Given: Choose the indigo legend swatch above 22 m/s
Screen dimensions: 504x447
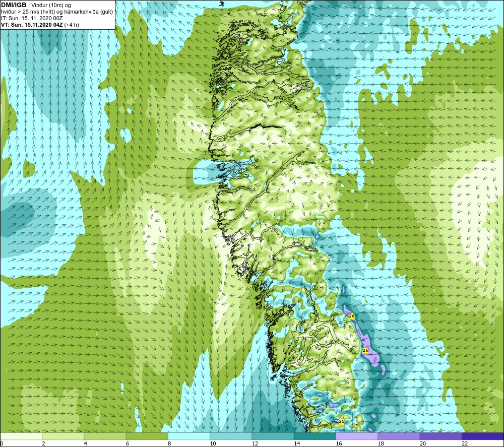Looking at the screenshot, I should [483, 436].
